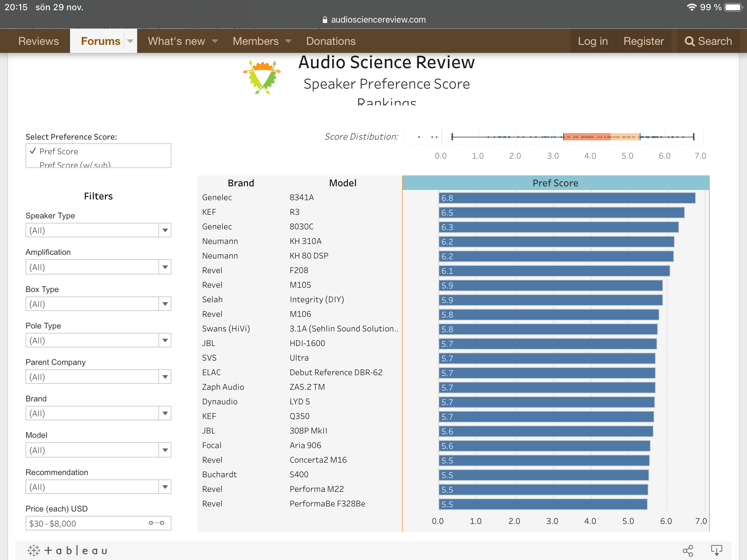This screenshot has height=560, width=747.
Task: Click the $30 - $8,000 price field
Action: tap(98, 524)
